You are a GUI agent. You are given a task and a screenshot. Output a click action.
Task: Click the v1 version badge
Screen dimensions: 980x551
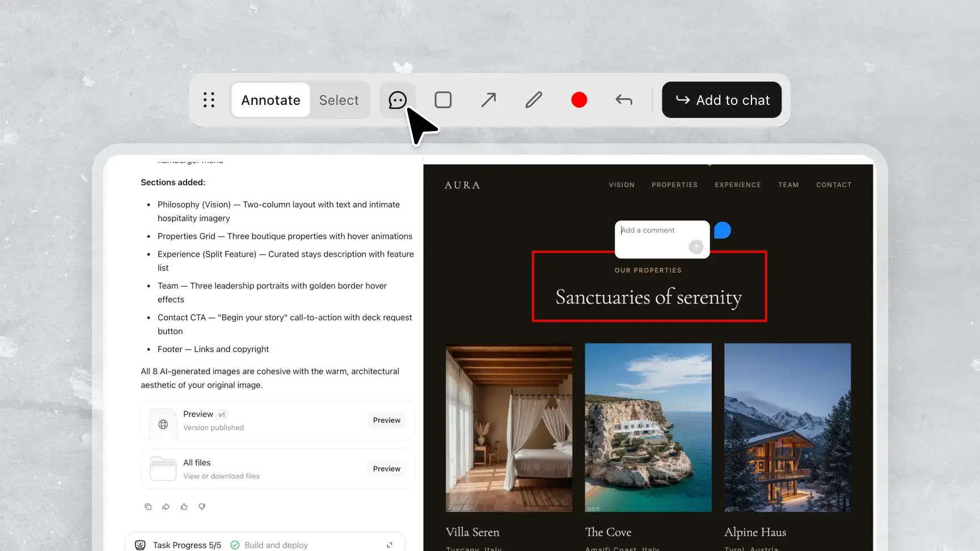point(222,414)
